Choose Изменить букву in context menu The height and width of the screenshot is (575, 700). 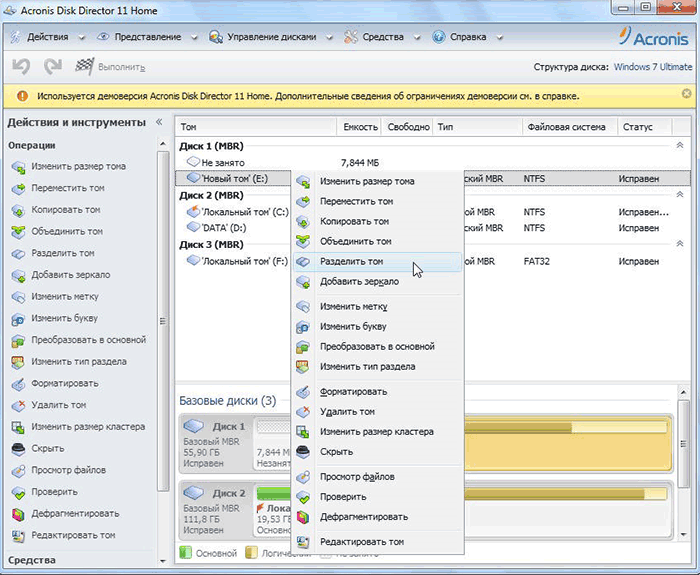click(x=377, y=326)
